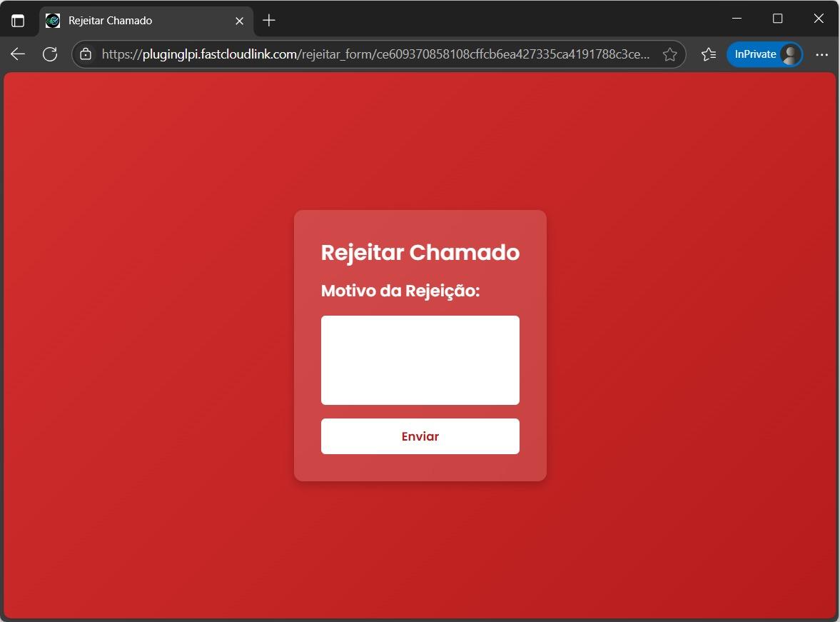
Task: Add the page to favorites with the star icon
Action: coord(669,54)
